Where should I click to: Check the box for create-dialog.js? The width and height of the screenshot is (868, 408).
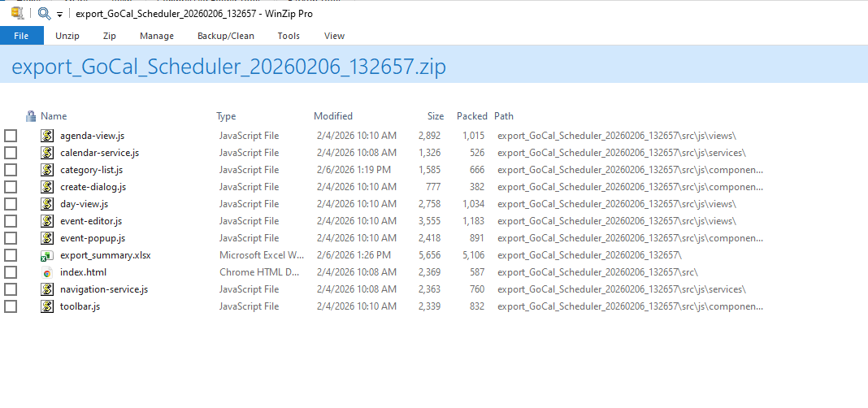click(x=11, y=187)
